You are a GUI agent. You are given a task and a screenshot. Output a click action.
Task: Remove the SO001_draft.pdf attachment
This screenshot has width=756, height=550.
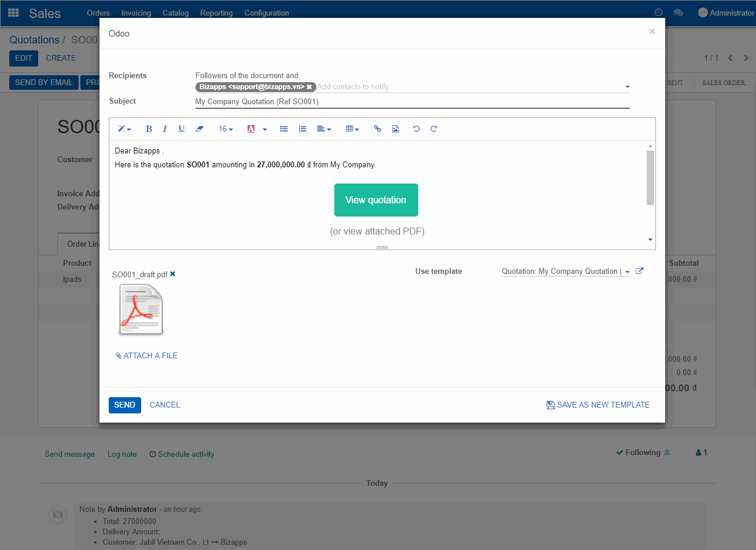point(173,274)
